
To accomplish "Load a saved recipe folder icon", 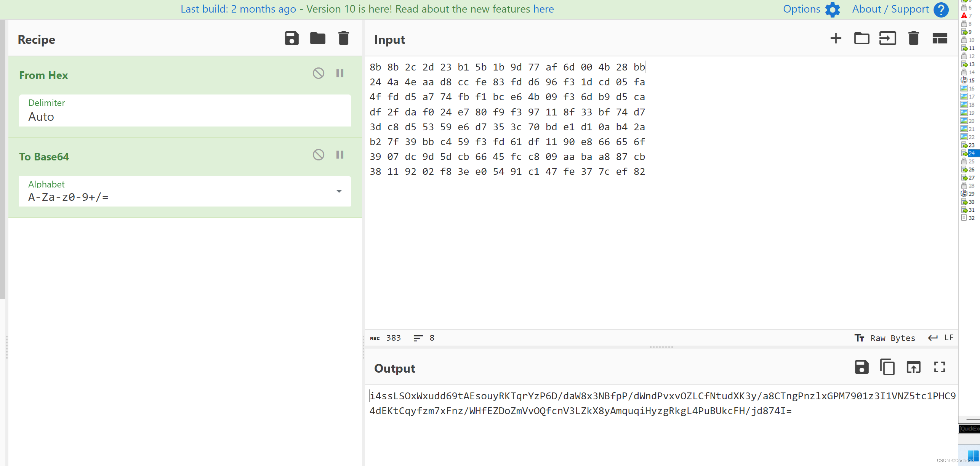I will (x=317, y=38).
